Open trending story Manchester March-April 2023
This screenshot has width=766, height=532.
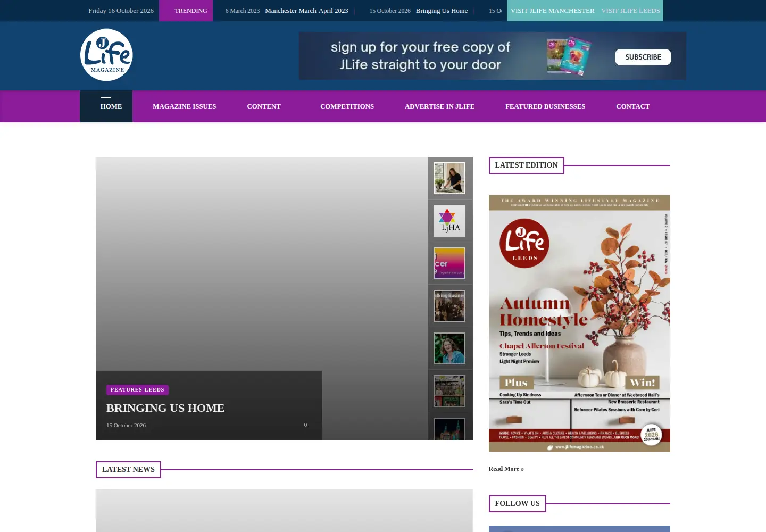point(306,11)
